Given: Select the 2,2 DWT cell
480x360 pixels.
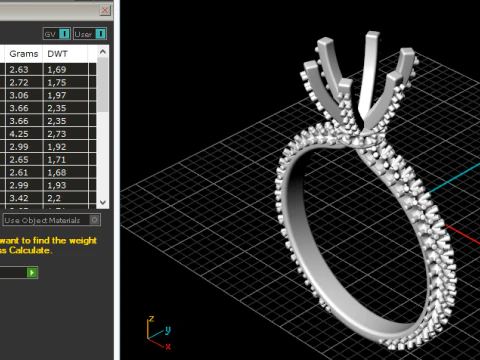Looking at the screenshot, I should 66,198.
